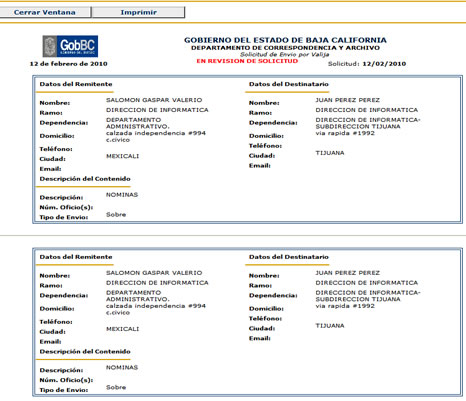466x401 pixels.
Task: Click Datos del Remitente heading in second form
Action: point(76,257)
